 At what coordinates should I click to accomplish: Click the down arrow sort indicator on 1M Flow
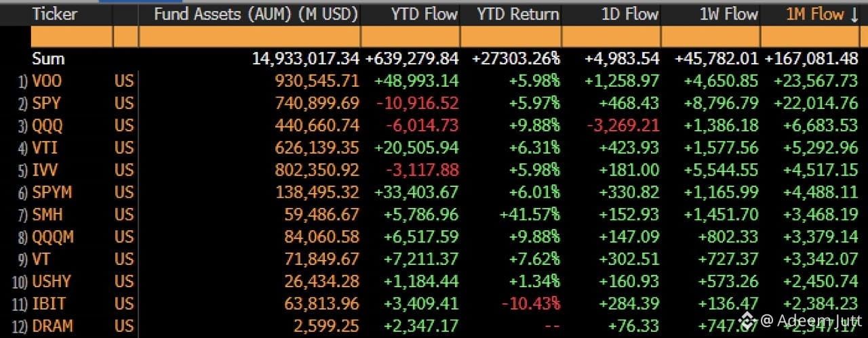(855, 15)
